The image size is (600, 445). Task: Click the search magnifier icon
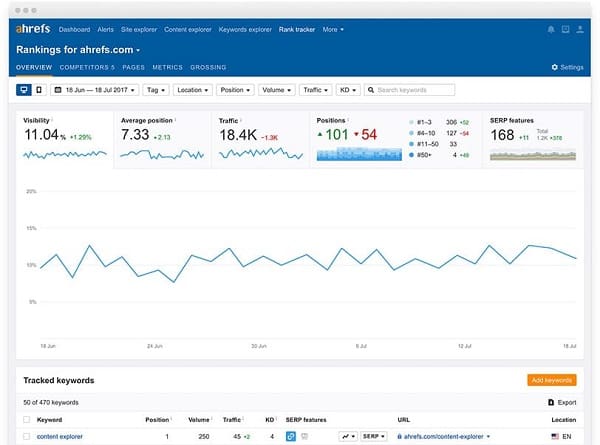pos(370,90)
